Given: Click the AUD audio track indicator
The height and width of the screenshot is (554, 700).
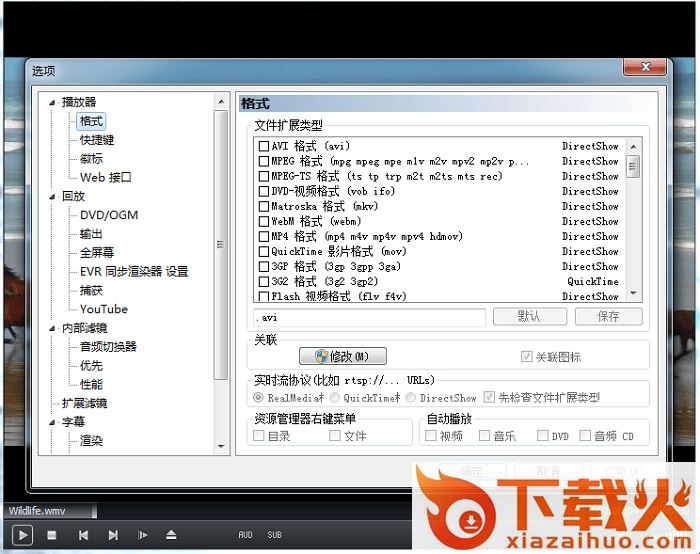Looking at the screenshot, I should [x=245, y=535].
